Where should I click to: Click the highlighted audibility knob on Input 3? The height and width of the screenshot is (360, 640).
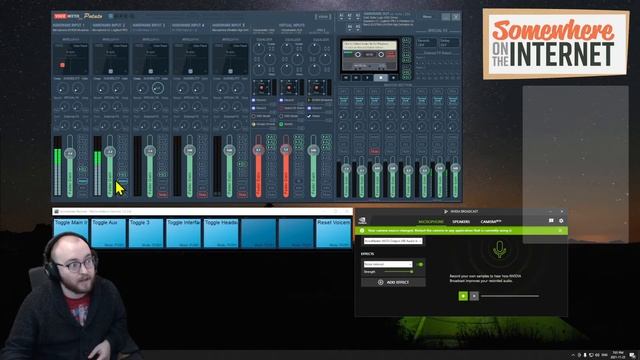click(158, 88)
